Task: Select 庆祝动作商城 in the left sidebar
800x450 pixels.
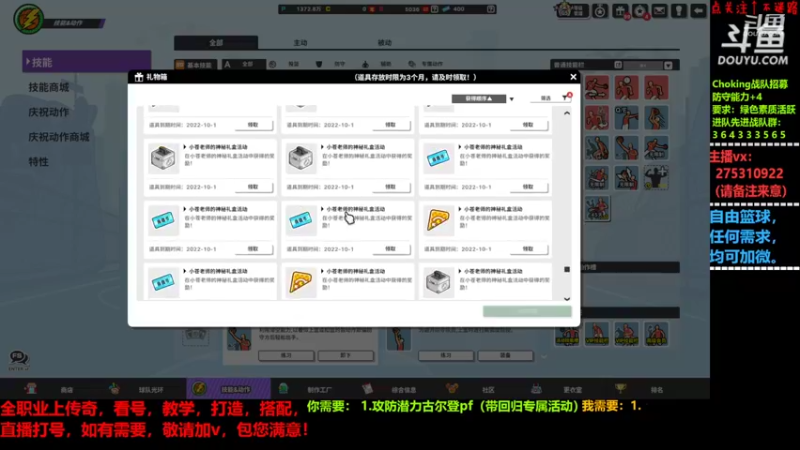Action: [x=59, y=137]
